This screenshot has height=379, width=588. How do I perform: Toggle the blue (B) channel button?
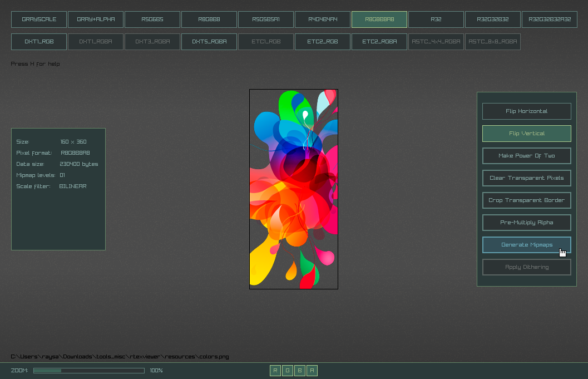pyautogui.click(x=300, y=371)
